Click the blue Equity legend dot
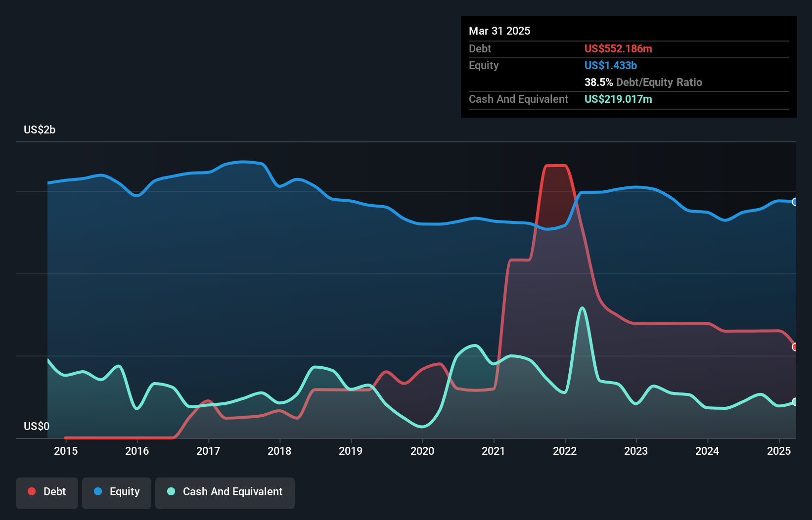Screen dimensions: 812x520 click(x=98, y=491)
